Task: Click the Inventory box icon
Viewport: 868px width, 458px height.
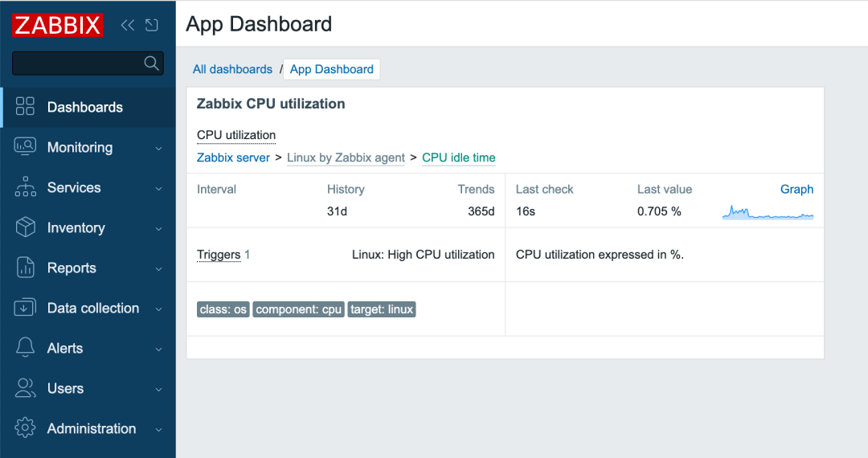Action: (26, 227)
